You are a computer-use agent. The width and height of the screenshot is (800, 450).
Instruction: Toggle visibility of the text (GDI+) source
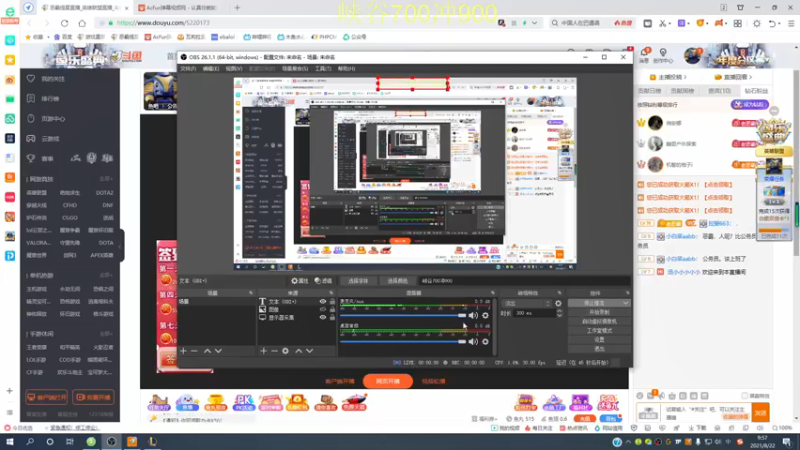(x=322, y=302)
